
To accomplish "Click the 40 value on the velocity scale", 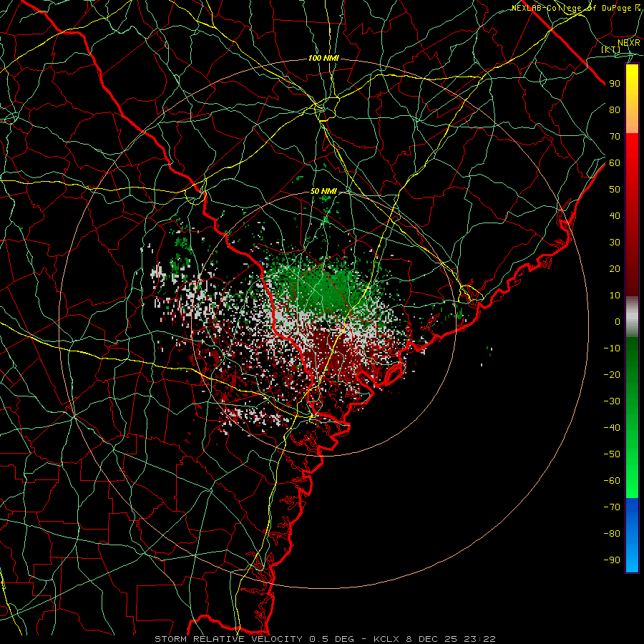I will pyautogui.click(x=615, y=215).
